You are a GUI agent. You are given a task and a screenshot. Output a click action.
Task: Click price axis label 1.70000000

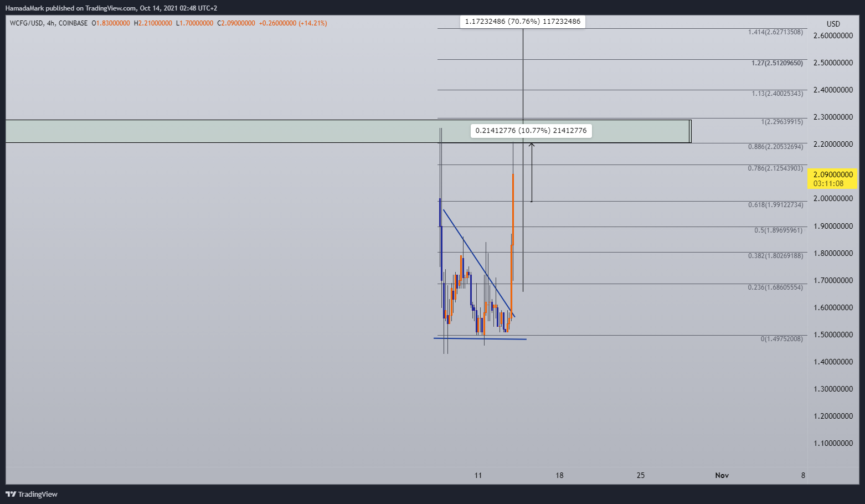[x=833, y=280]
